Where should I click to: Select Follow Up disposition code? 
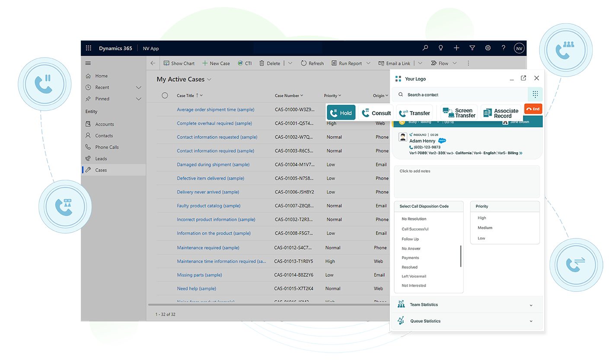coord(410,239)
